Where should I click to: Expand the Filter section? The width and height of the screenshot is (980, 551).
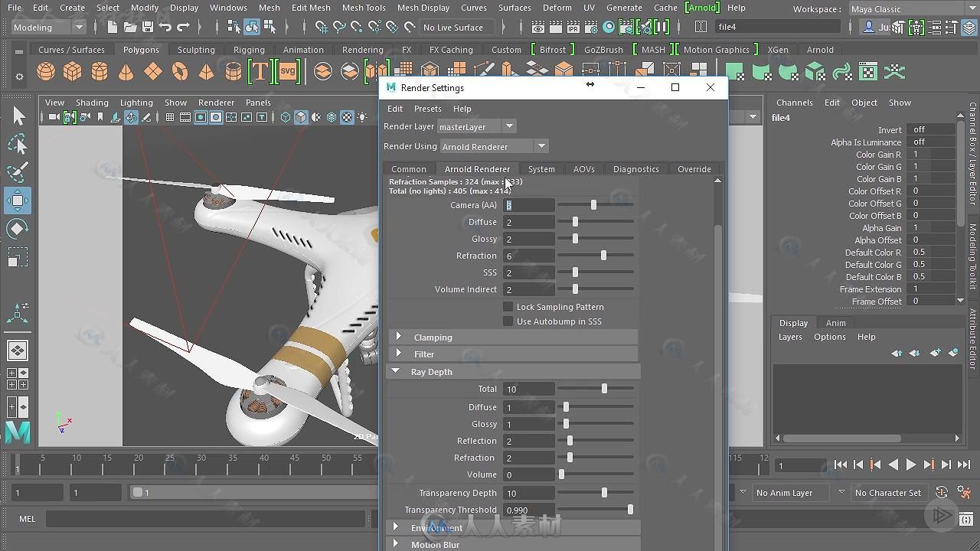click(x=398, y=354)
